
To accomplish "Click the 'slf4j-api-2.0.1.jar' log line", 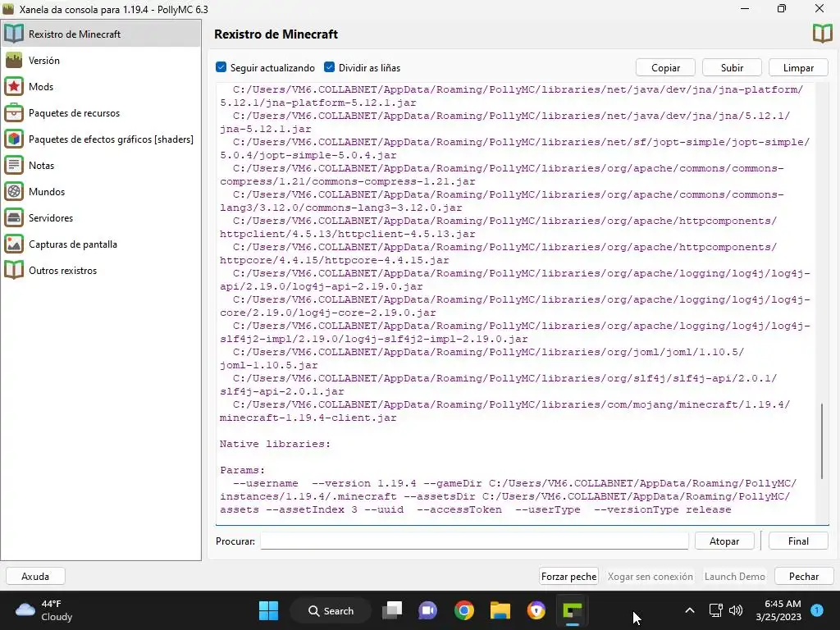I will pos(282,391).
